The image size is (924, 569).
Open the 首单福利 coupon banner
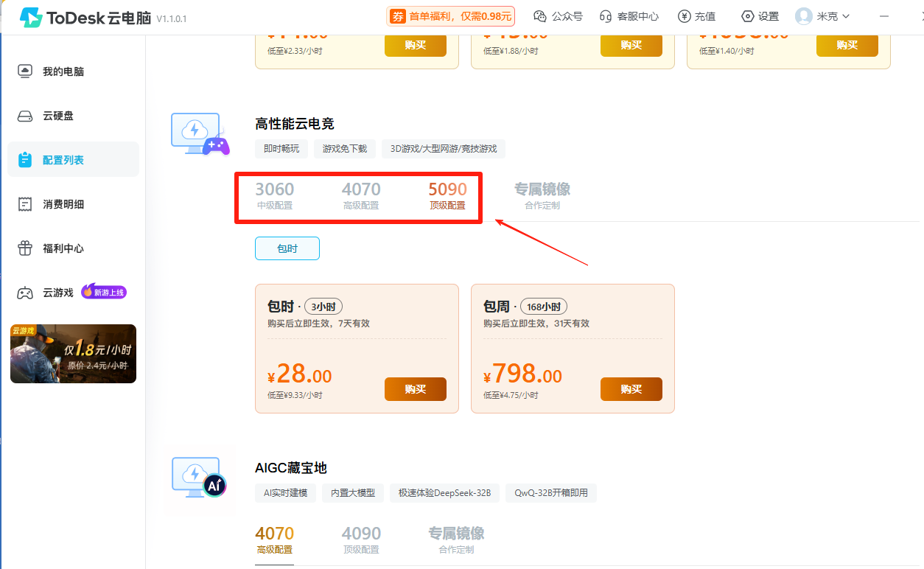coord(450,16)
